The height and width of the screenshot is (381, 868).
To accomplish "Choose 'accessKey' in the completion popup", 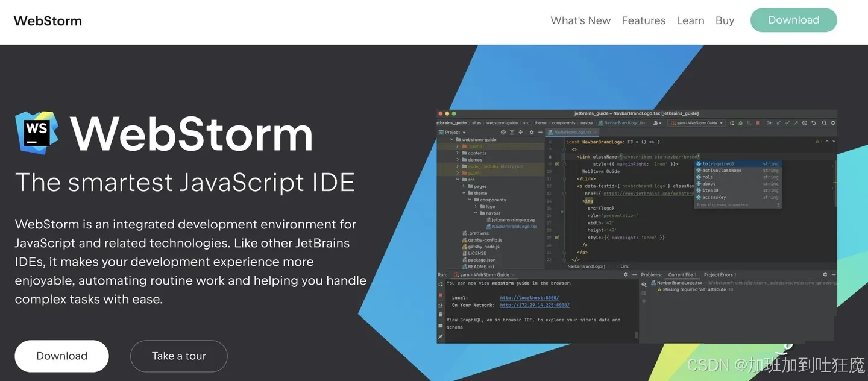I will tap(738, 197).
